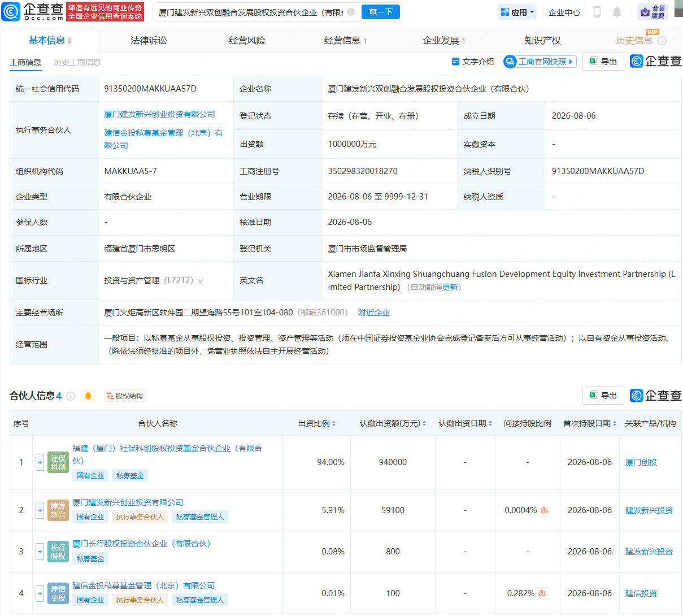Click indirect holding icon beside 0.282%
The width and height of the screenshot is (683, 616).
point(542,593)
